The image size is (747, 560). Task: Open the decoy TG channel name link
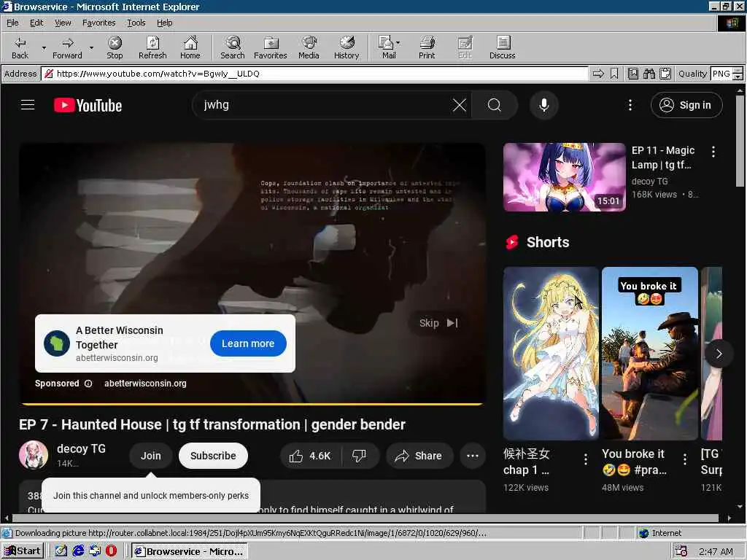point(81,448)
